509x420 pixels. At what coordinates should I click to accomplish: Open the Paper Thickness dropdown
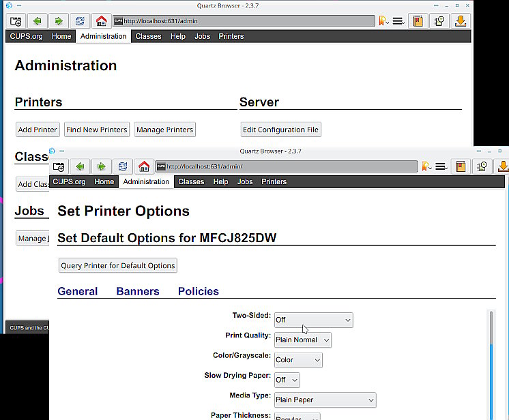pos(297,417)
